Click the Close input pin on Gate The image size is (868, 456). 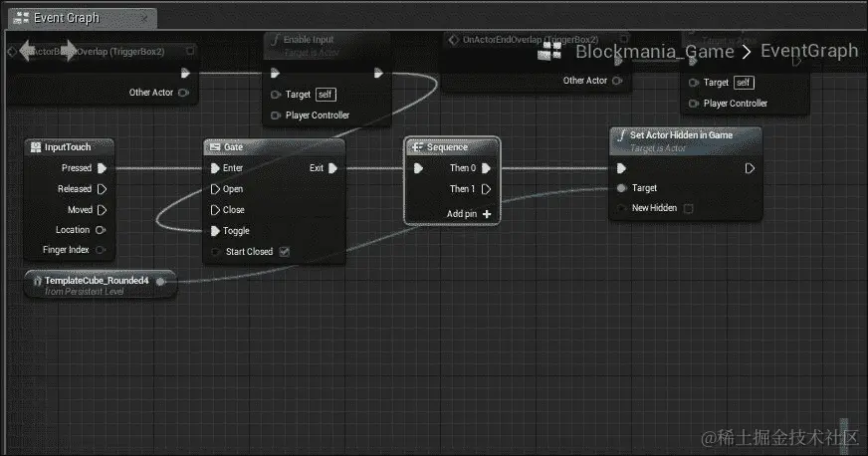pos(215,210)
